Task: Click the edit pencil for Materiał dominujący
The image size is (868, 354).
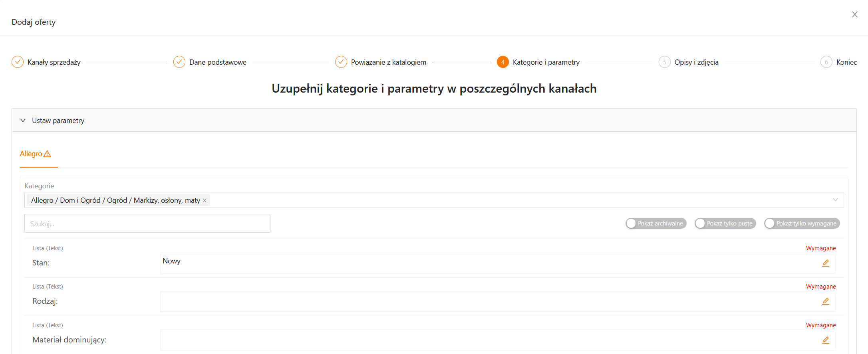Action: 826,340
